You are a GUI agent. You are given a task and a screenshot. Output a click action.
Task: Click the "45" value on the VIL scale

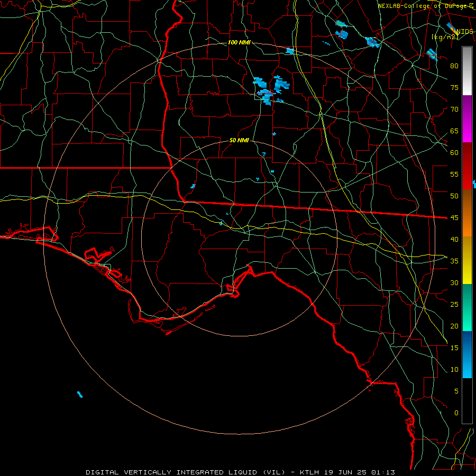pos(454,218)
